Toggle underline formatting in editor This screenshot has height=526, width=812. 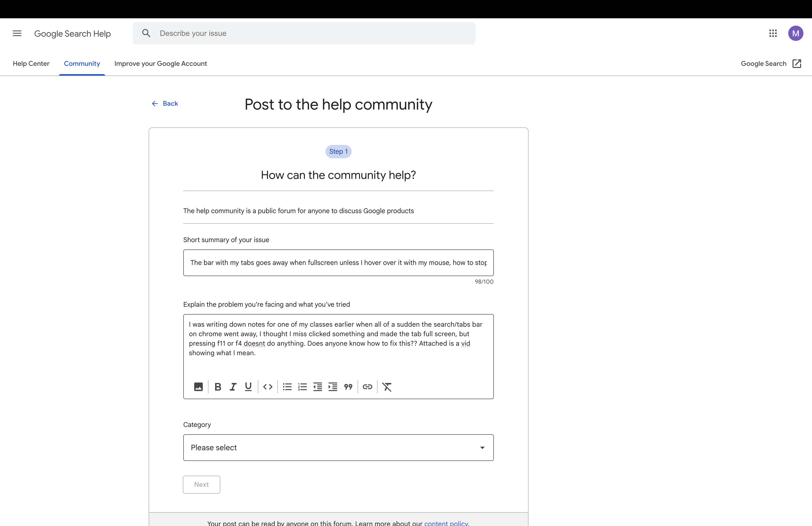248,387
